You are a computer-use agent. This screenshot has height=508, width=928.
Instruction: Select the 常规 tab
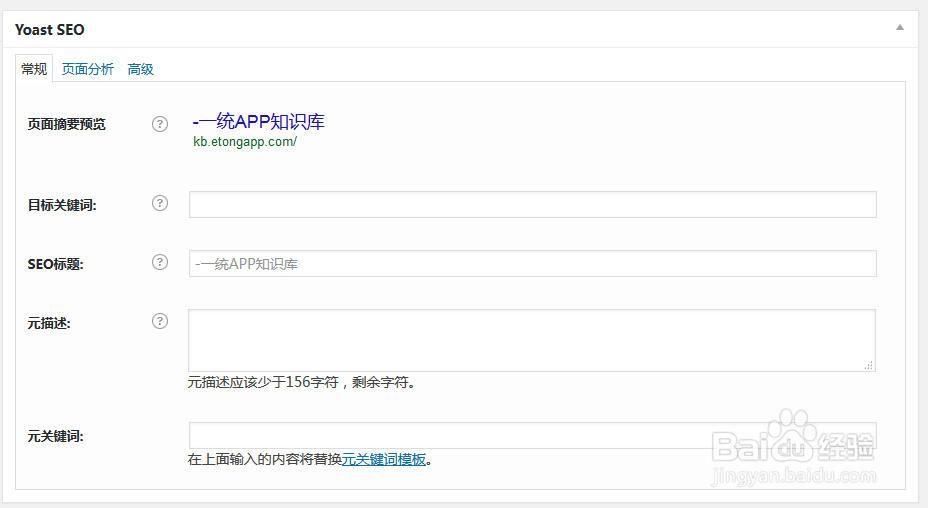(34, 69)
